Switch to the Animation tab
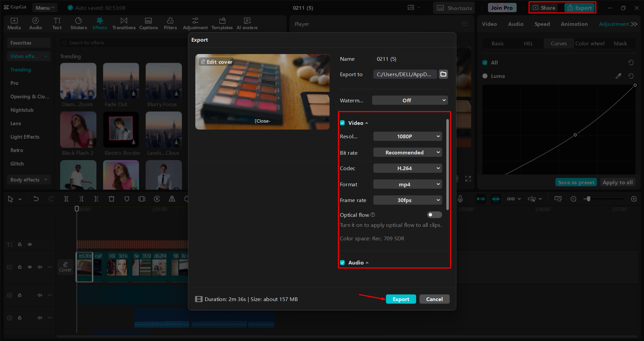The image size is (644, 341). point(574,24)
